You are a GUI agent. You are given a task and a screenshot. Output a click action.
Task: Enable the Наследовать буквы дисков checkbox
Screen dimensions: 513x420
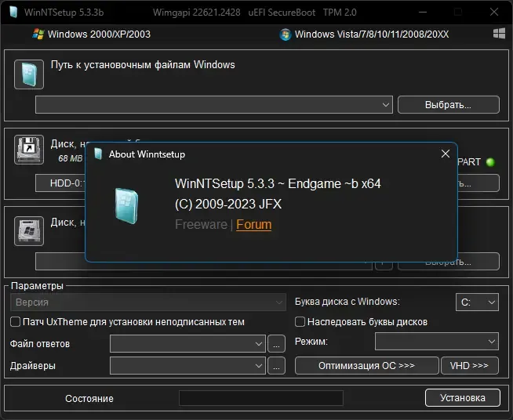(x=300, y=322)
